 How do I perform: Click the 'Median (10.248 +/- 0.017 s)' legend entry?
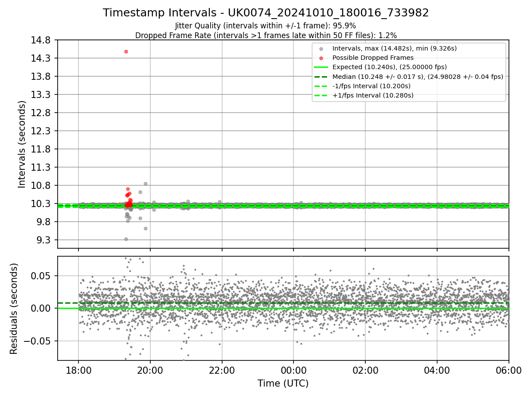pos(418,77)
